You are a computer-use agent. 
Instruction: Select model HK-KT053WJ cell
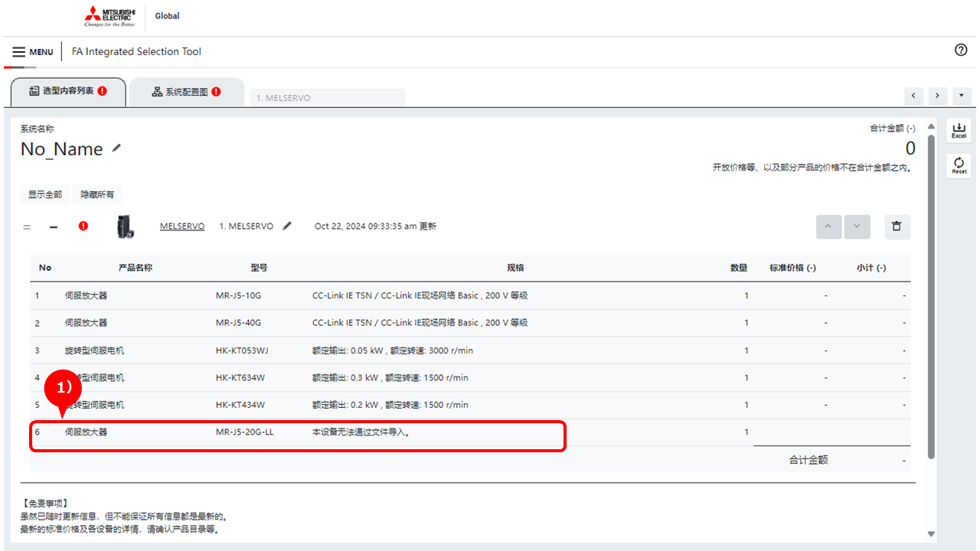click(x=243, y=350)
